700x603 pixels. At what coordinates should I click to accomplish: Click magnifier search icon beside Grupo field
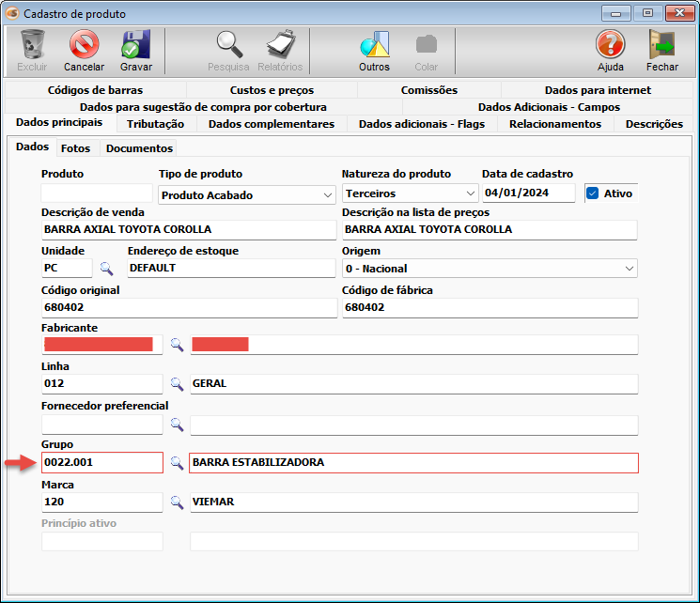pyautogui.click(x=177, y=463)
